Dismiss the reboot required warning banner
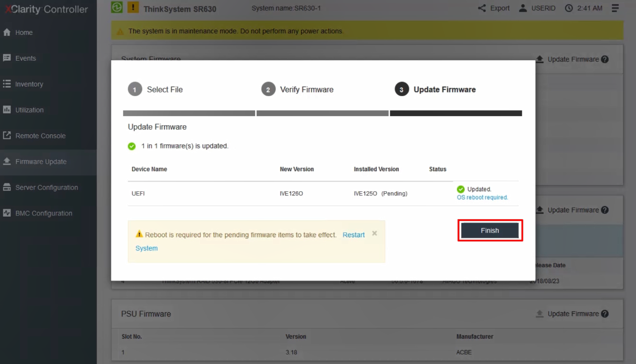Image resolution: width=636 pixels, height=364 pixels. click(375, 233)
